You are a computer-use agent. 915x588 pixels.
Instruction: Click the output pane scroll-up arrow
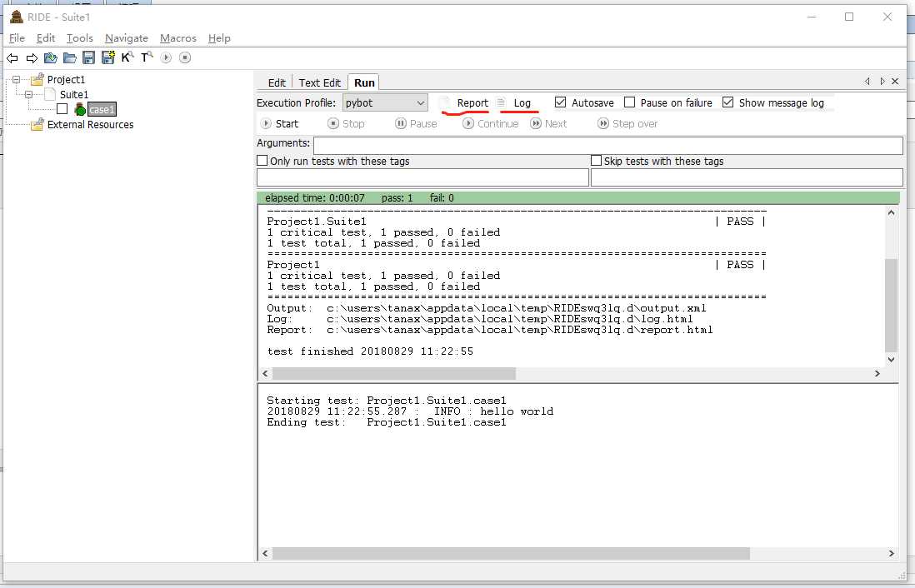[891, 213]
